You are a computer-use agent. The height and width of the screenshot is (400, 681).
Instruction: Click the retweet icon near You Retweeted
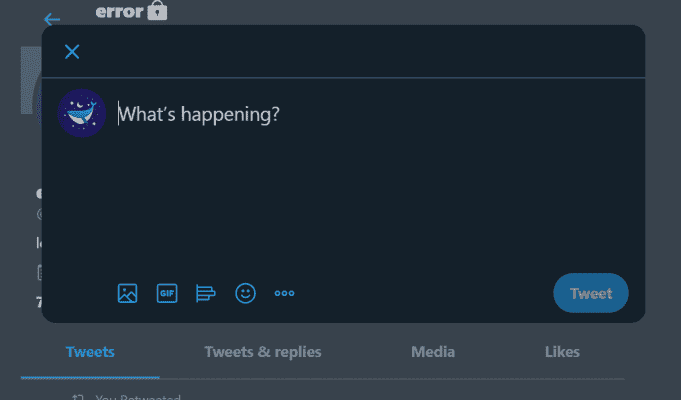[77, 397]
